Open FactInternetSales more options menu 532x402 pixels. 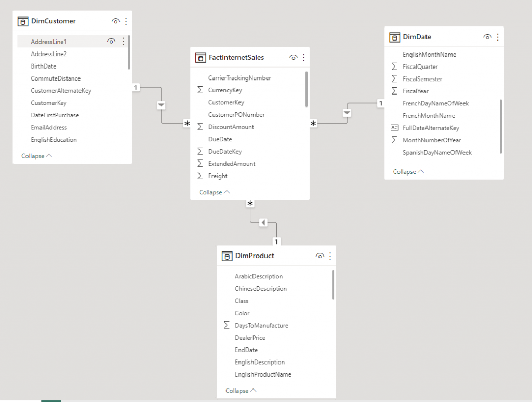[304, 58]
